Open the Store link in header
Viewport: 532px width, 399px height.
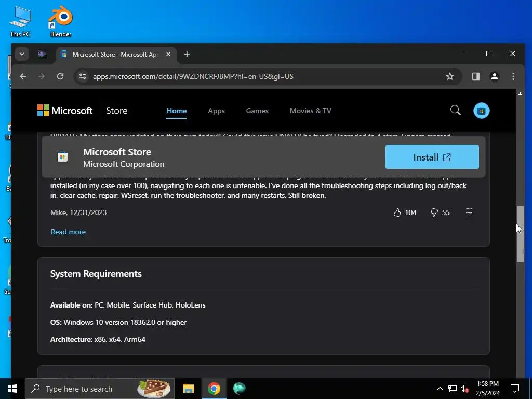116,111
